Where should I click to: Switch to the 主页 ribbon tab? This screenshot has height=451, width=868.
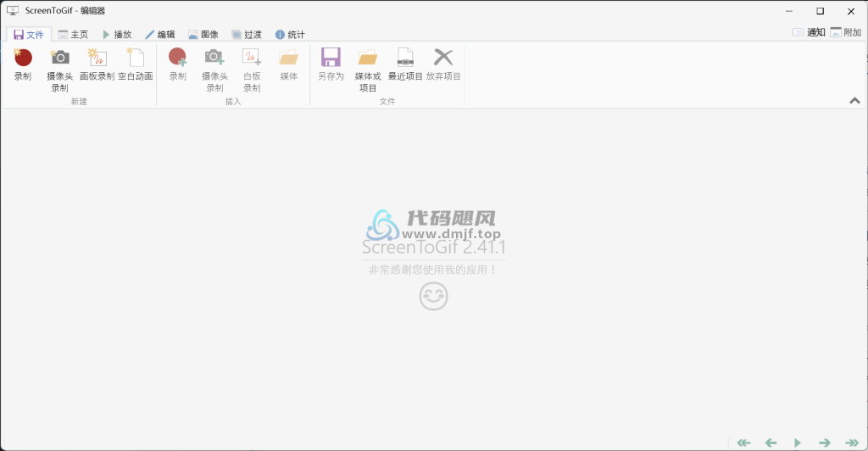(x=73, y=34)
